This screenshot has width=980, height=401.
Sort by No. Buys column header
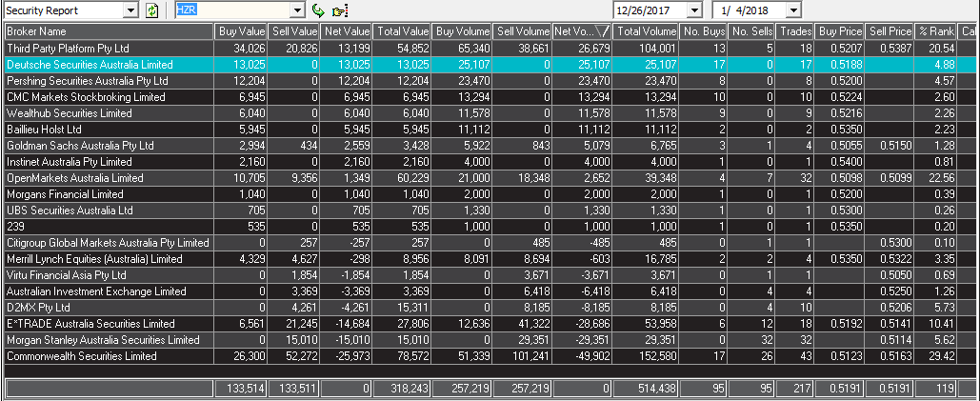click(x=704, y=31)
